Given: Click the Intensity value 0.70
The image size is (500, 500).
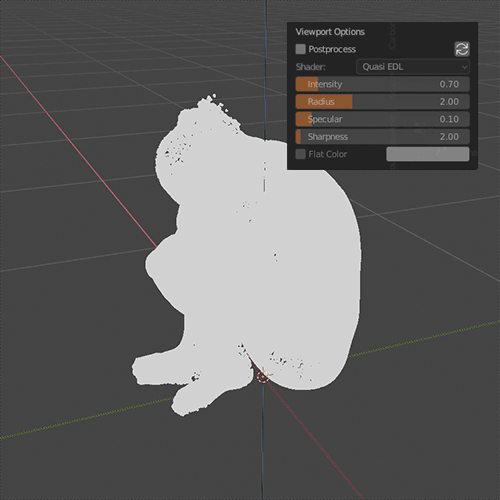Looking at the screenshot, I should [x=449, y=84].
